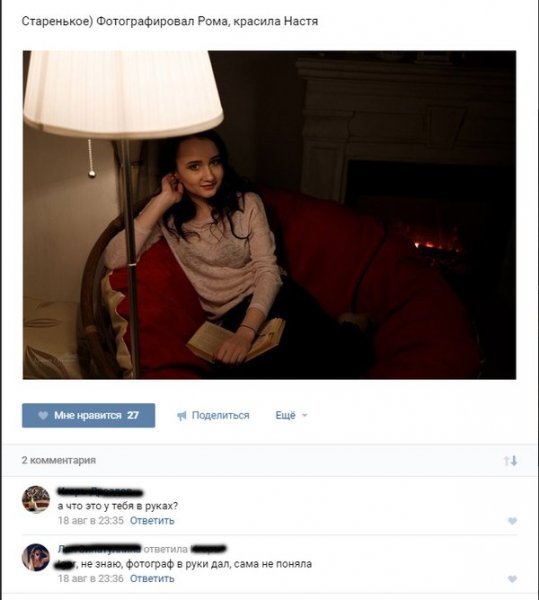
Task: Like the post via "Мне нравится" button
Action: point(88,415)
